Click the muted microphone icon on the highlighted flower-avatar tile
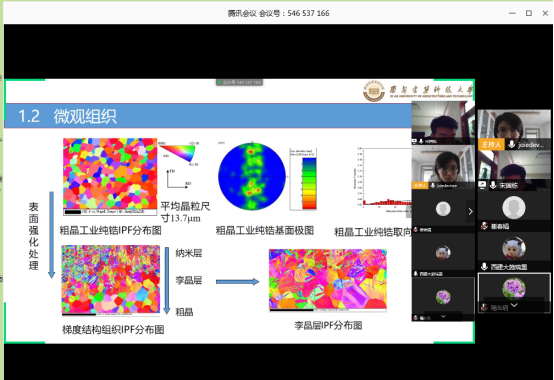 click(x=484, y=308)
